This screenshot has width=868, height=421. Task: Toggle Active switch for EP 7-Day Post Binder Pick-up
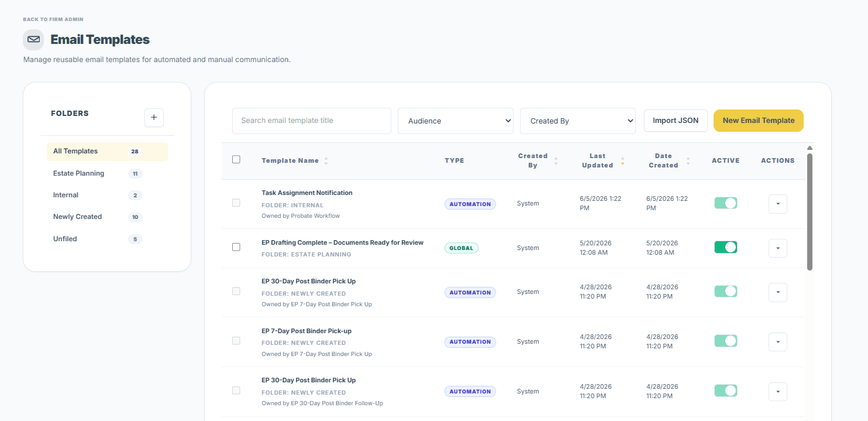725,341
